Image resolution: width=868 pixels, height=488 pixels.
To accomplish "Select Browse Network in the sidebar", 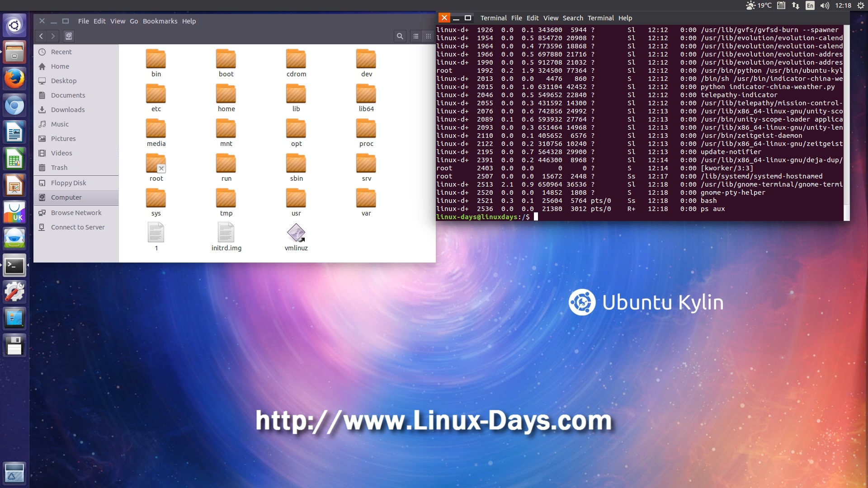I will click(76, 213).
